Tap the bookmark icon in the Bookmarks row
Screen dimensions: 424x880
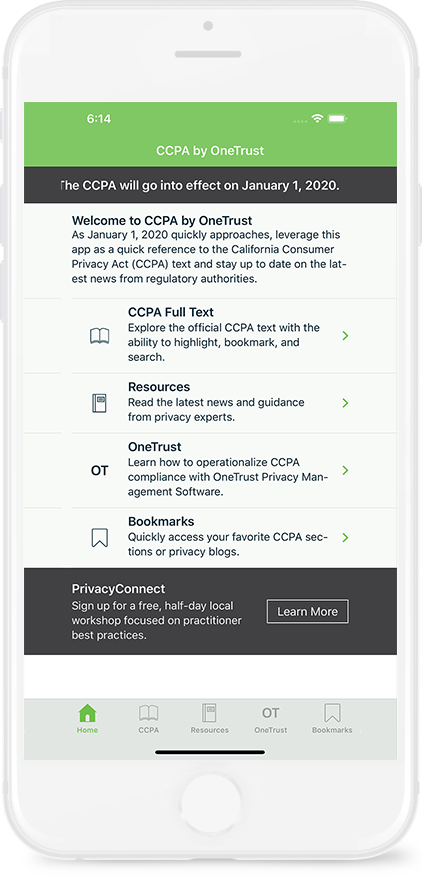[99, 538]
